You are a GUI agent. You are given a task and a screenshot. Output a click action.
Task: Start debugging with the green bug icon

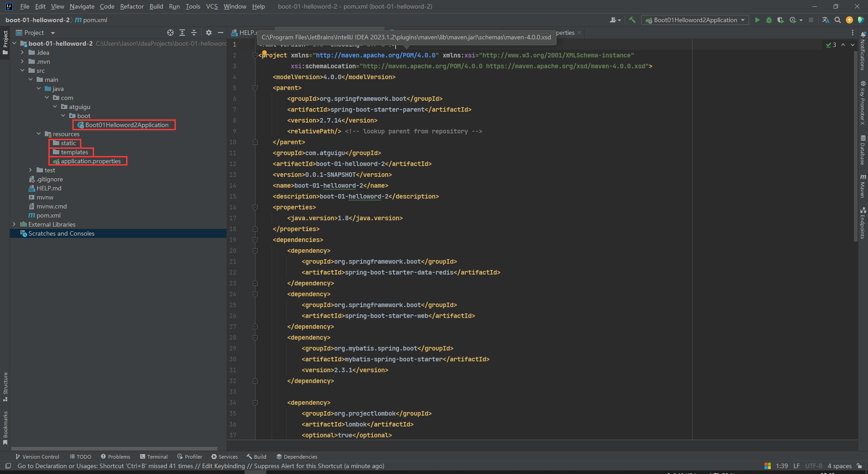(x=769, y=20)
